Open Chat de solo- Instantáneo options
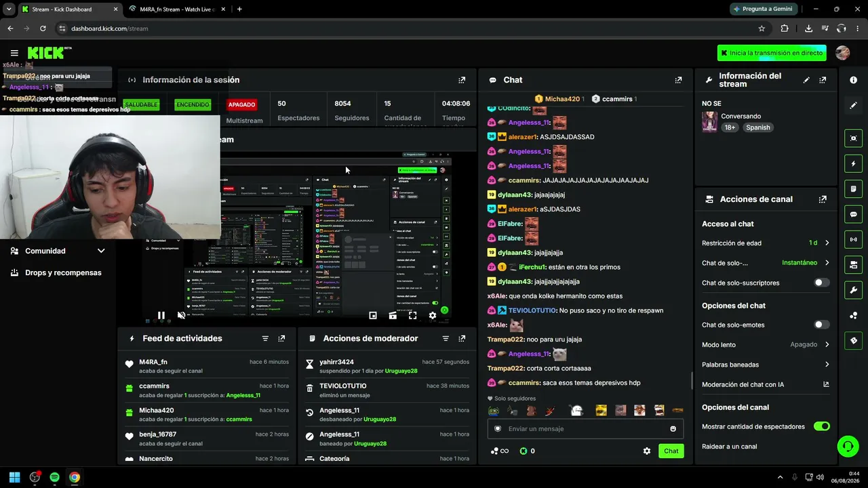This screenshot has width=868, height=488. [x=766, y=263]
